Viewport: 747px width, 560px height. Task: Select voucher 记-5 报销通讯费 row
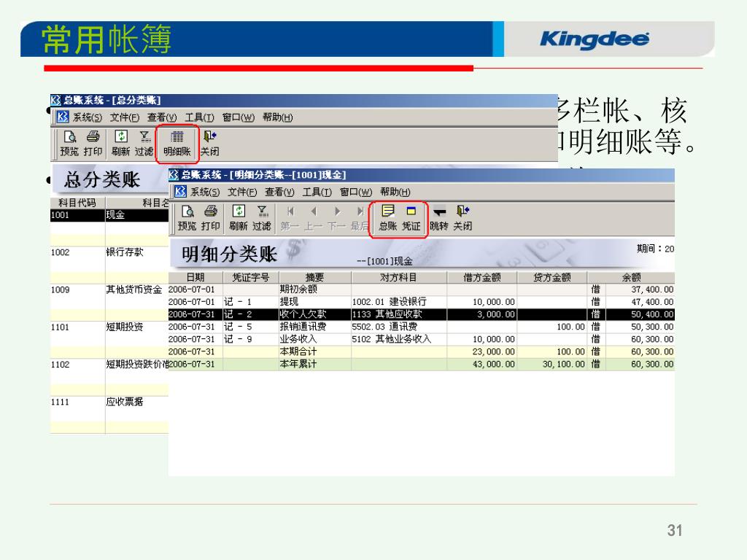click(422, 327)
